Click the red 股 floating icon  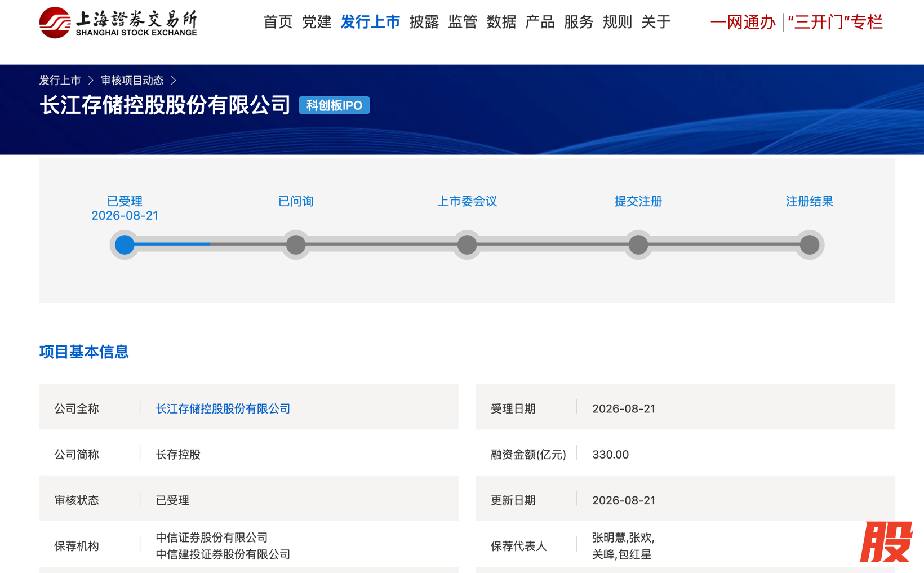[x=886, y=542]
